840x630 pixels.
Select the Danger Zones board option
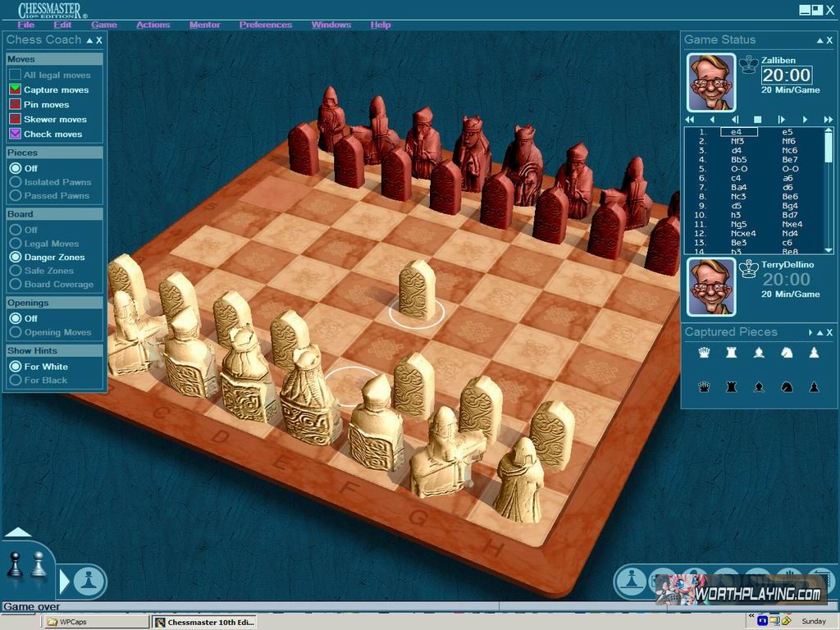click(15, 257)
